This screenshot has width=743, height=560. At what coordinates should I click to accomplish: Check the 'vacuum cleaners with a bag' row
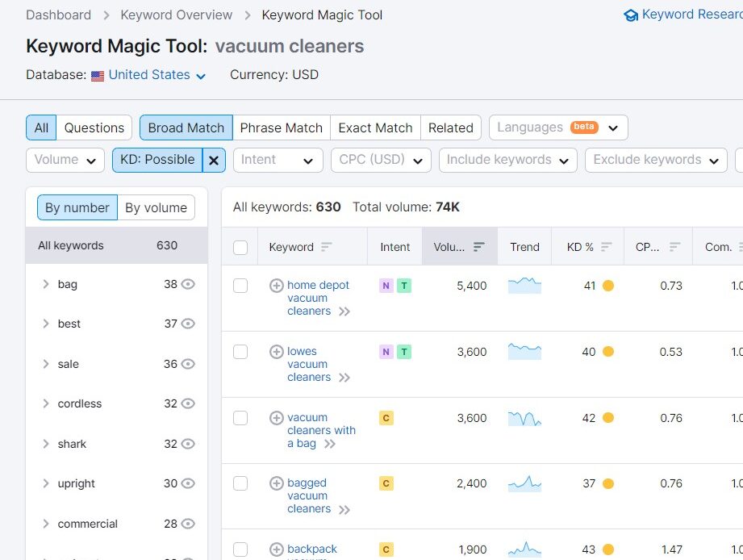pyautogui.click(x=240, y=418)
